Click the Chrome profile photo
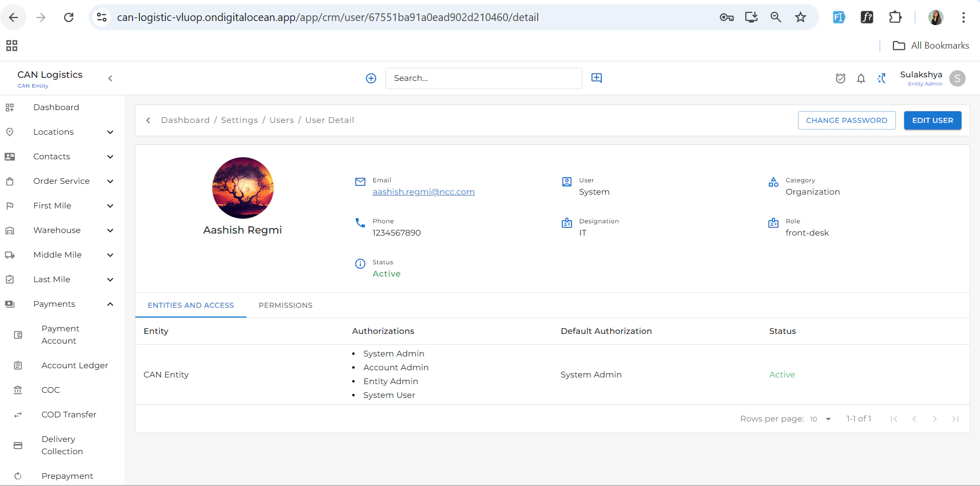Image resolution: width=980 pixels, height=486 pixels. coord(936,17)
